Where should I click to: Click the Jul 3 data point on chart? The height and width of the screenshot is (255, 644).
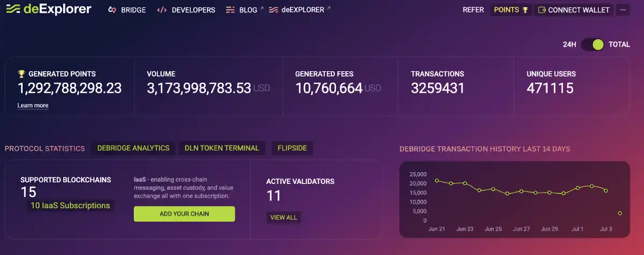pyautogui.click(x=606, y=190)
